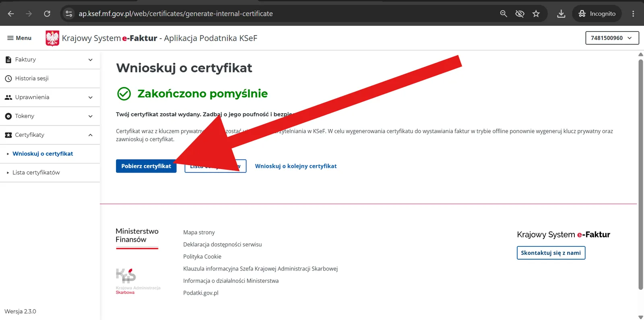The height and width of the screenshot is (320, 644).
Task: Click Skontaktuj się z nami button
Action: coord(551,253)
